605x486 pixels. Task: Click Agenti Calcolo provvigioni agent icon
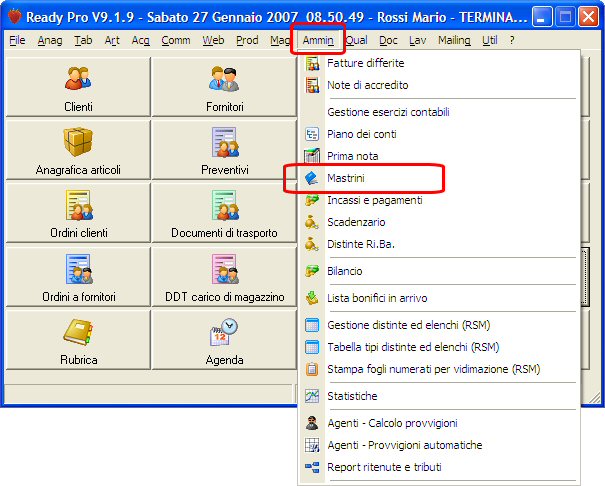click(x=312, y=423)
